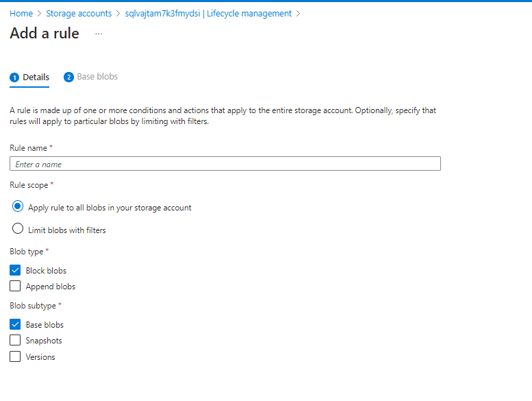
Task: Uncheck the Block blobs checkbox
Action: tap(15, 270)
